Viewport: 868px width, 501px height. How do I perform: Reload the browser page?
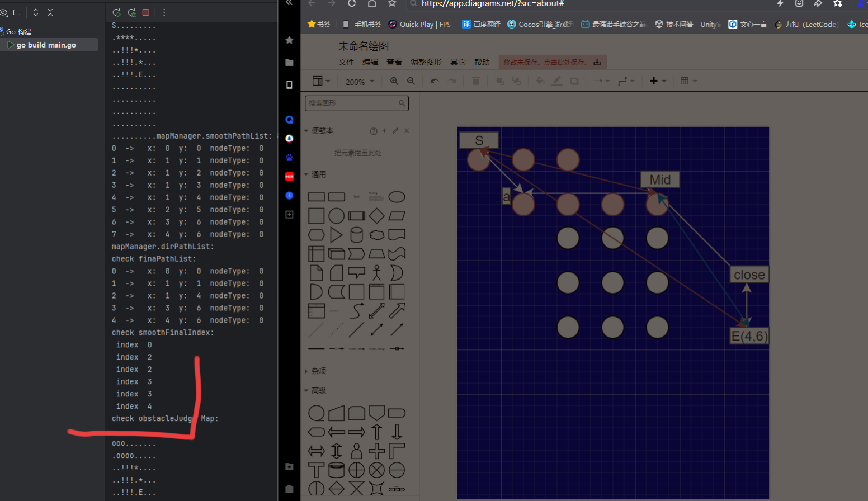coord(352,3)
